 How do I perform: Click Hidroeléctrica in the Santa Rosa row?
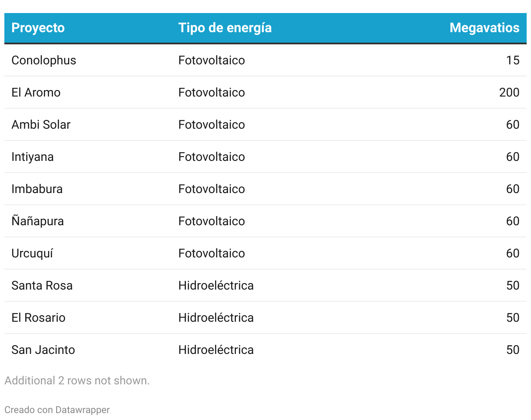(216, 285)
